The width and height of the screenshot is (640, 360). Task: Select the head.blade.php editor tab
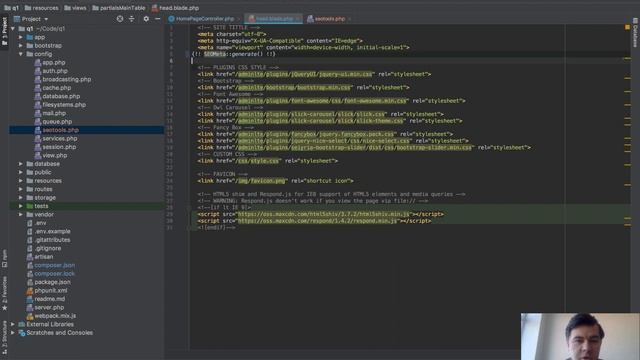[274, 19]
